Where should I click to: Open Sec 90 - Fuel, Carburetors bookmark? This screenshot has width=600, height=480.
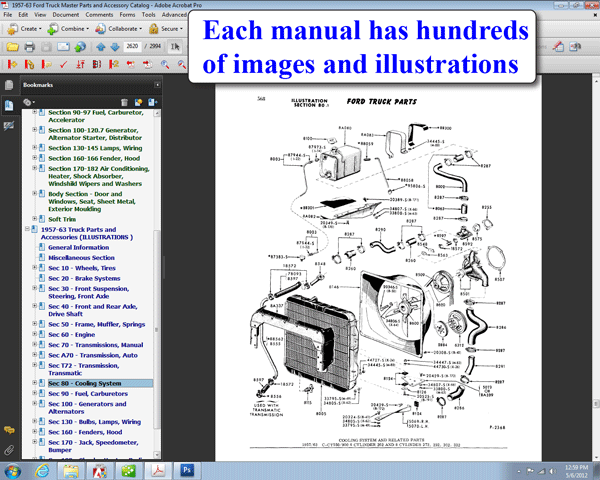click(88, 394)
